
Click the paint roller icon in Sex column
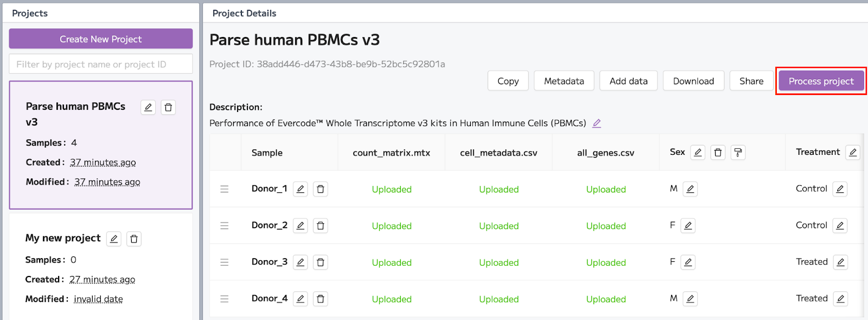738,153
